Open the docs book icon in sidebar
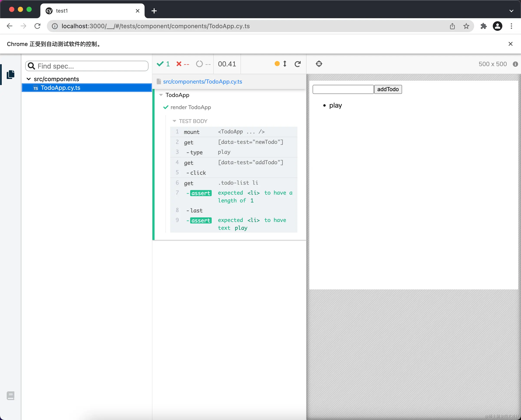 click(10, 395)
